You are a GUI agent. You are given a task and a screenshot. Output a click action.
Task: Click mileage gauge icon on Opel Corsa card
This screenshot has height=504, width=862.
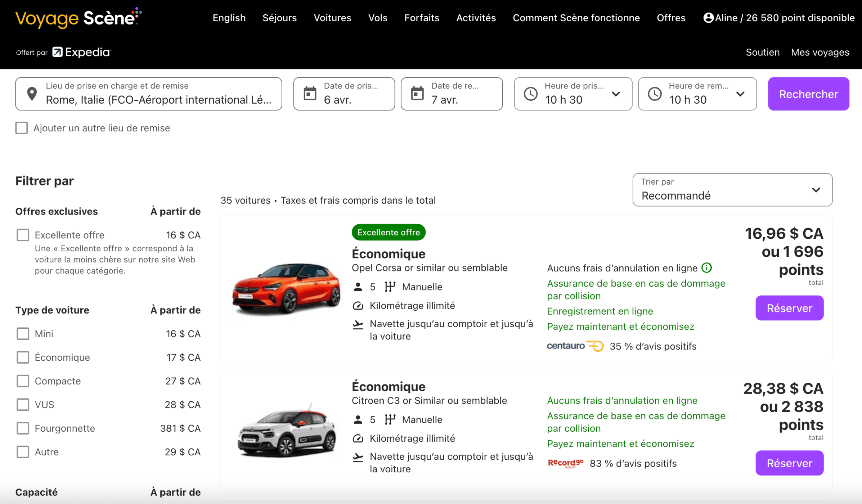pyautogui.click(x=358, y=306)
